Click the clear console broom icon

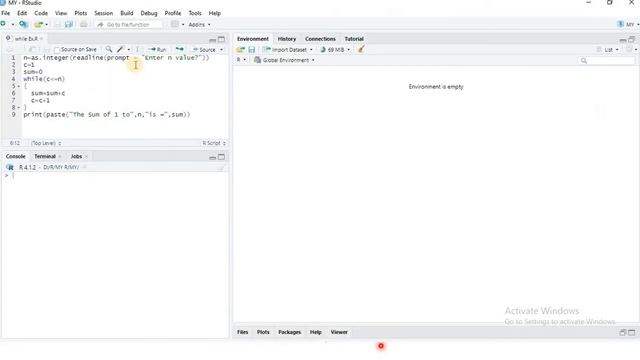pos(221,168)
